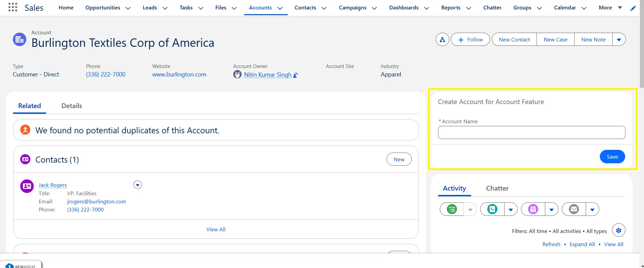Refresh the activity timeline
This screenshot has width=644, height=268.
[551, 244]
